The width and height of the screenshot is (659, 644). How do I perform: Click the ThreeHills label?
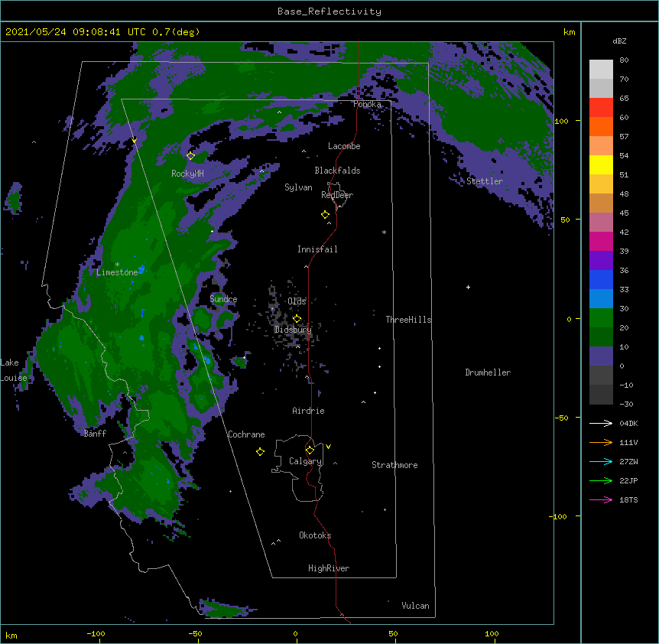tap(408, 320)
